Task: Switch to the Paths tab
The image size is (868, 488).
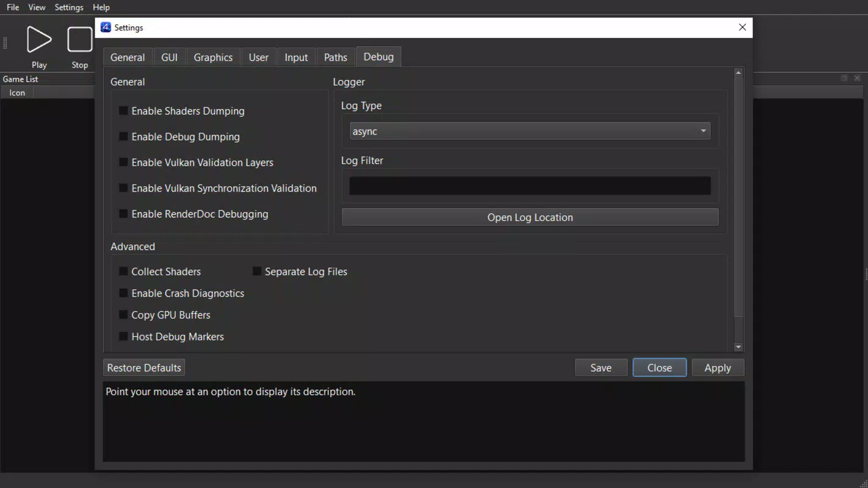Action: pyautogui.click(x=336, y=57)
